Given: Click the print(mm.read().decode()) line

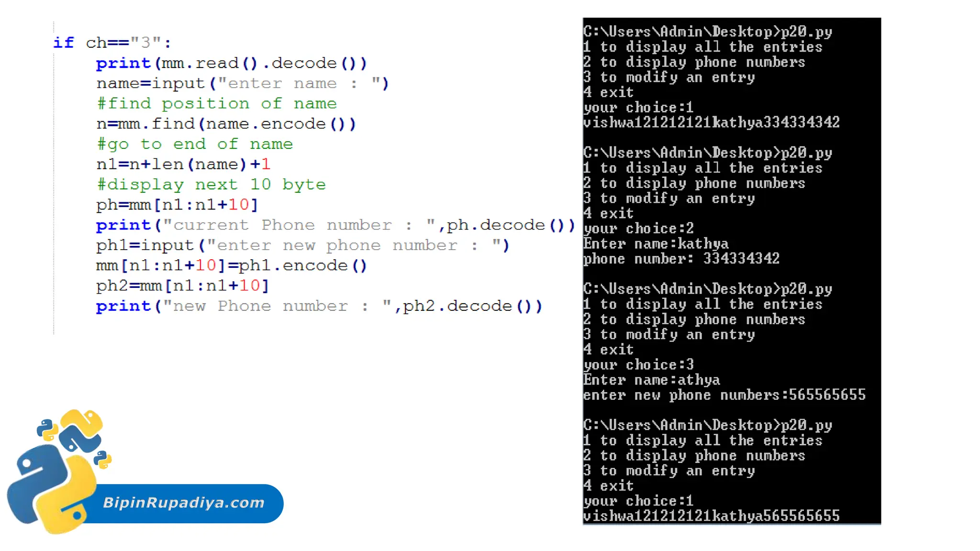Looking at the screenshot, I should [231, 63].
